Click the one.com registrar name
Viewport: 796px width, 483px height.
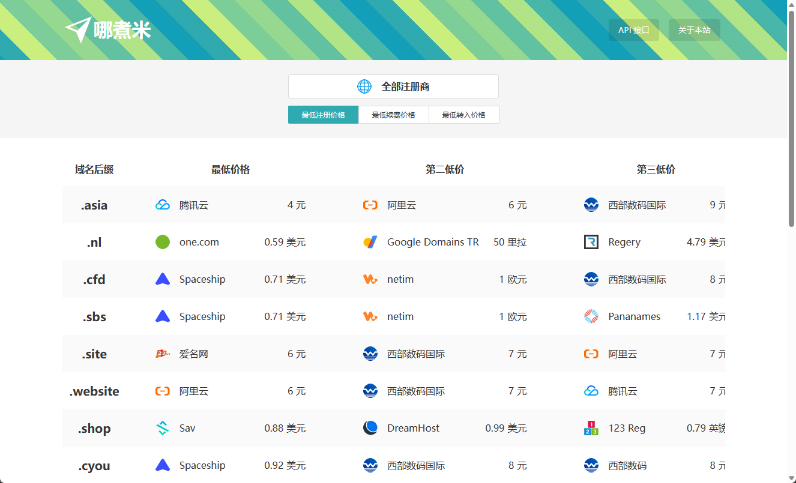pyautogui.click(x=199, y=242)
